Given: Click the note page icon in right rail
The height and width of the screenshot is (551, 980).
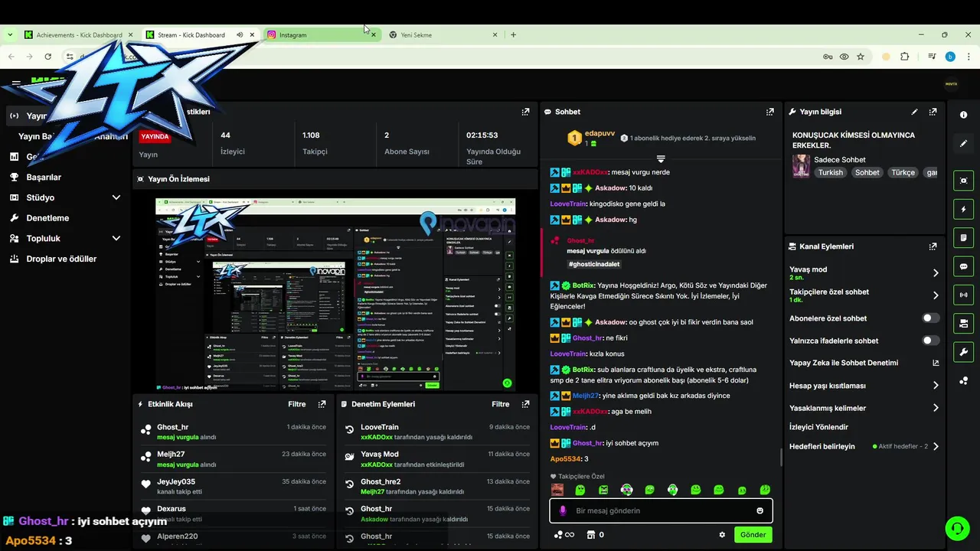Looking at the screenshot, I should click(x=963, y=238).
